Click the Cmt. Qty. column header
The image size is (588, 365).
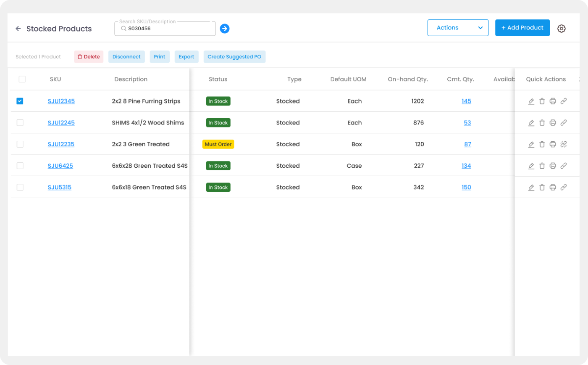point(461,79)
